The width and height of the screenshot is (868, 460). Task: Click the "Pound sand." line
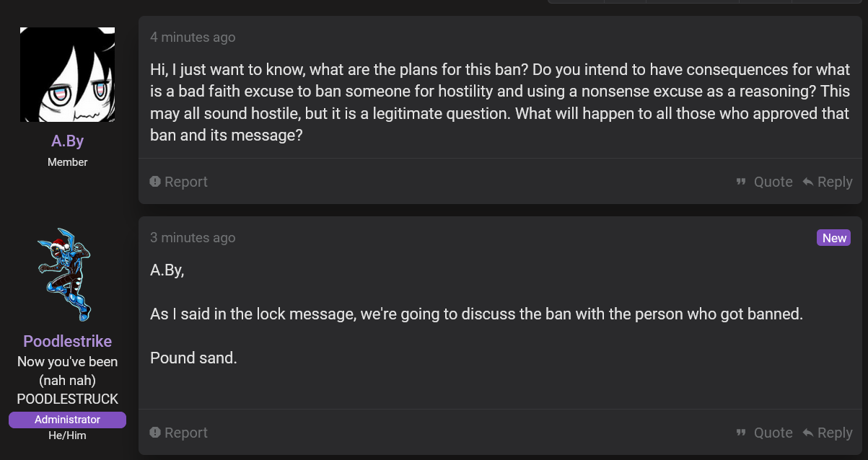pos(193,358)
